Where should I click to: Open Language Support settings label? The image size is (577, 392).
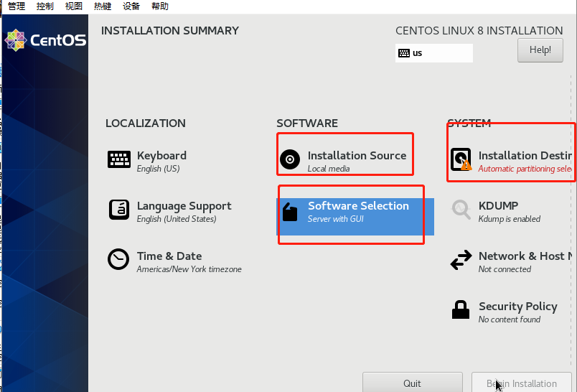[x=184, y=206]
